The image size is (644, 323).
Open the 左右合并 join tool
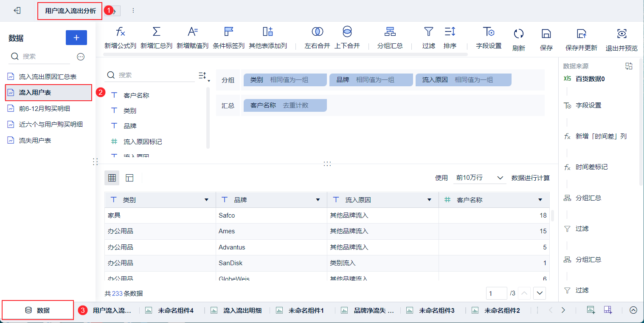coord(317,37)
